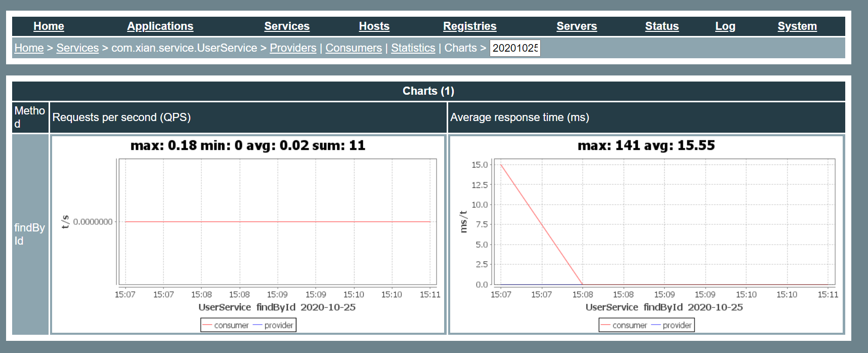Screen dimensions: 868x353
Task: Select the Registries menu
Action: pos(469,26)
